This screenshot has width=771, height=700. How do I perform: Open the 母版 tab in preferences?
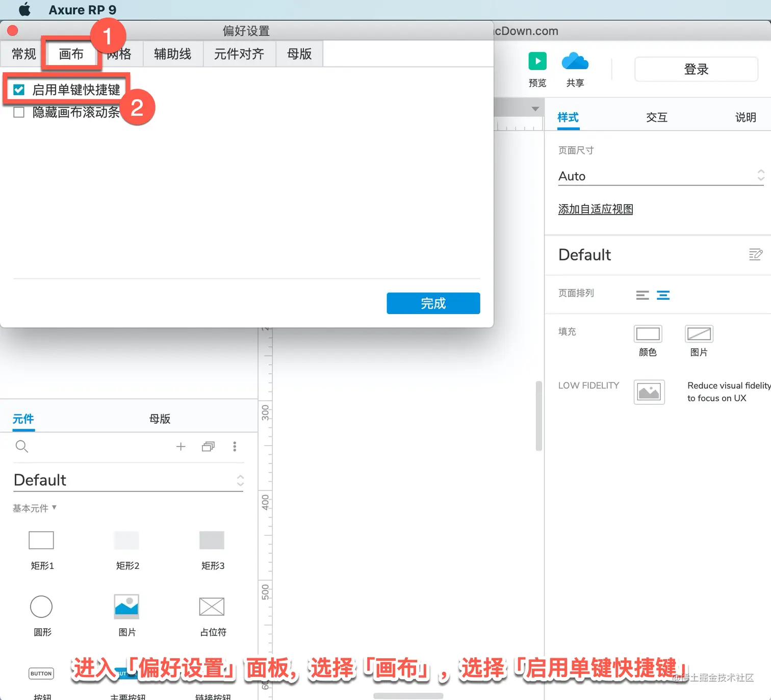pyautogui.click(x=299, y=54)
